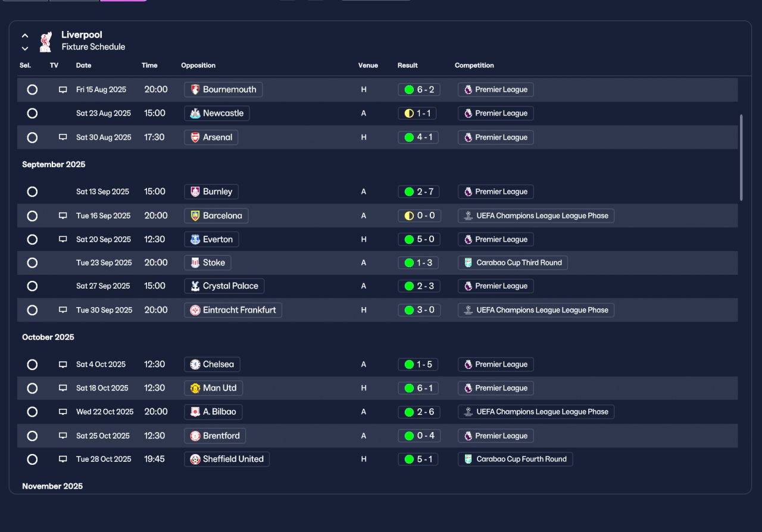Click the Barcelona club badge icon

coord(195,216)
